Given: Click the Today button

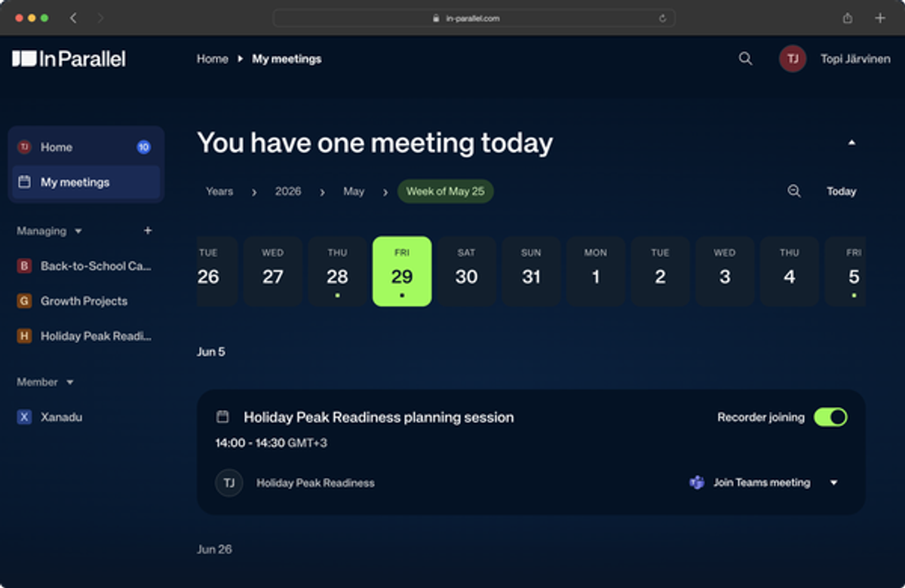Looking at the screenshot, I should click(842, 191).
